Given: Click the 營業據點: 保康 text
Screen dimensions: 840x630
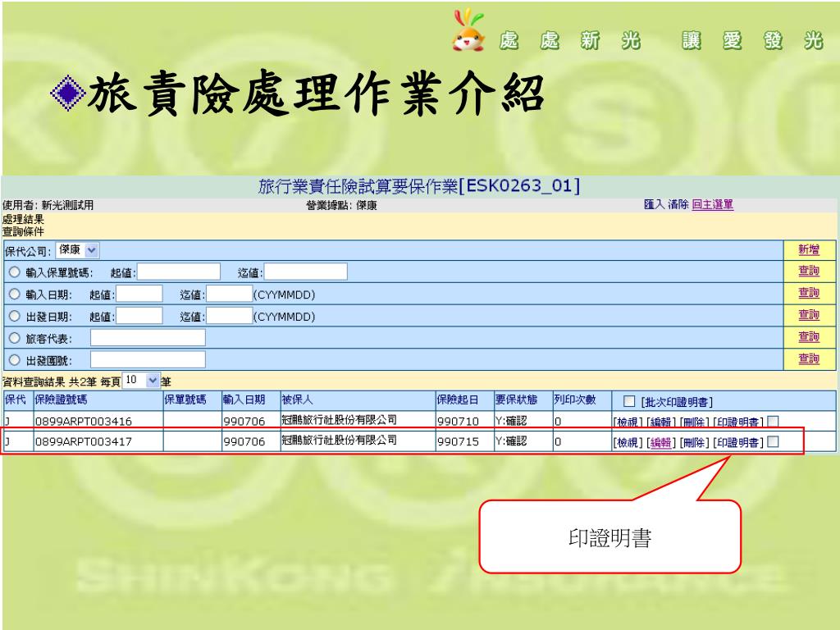Looking at the screenshot, I should click(342, 205).
